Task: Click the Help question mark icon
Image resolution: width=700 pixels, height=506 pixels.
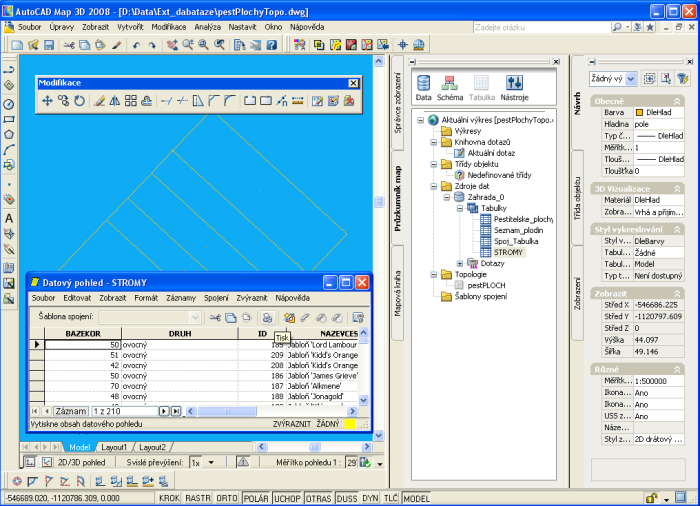Action: 271,45
